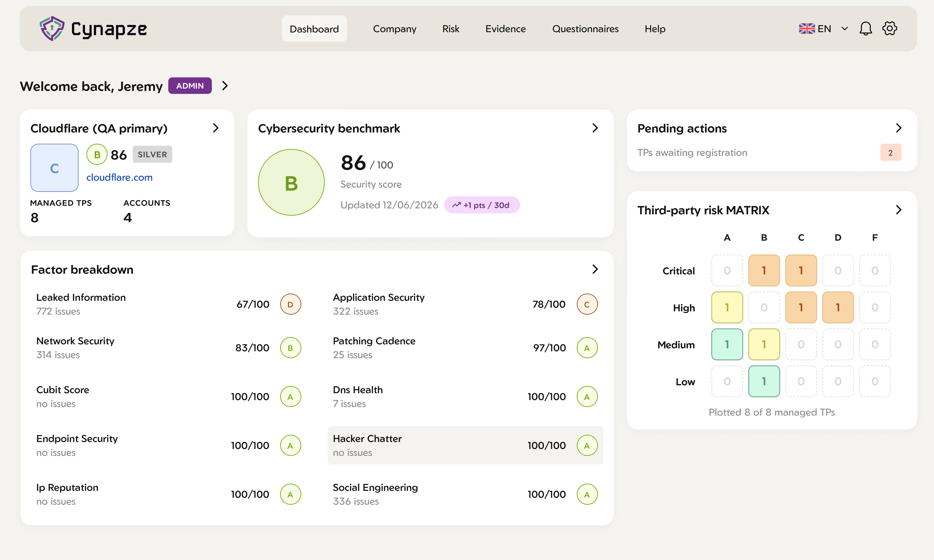Navigate to Questionnaires
This screenshot has height=560, width=934.
click(x=585, y=29)
